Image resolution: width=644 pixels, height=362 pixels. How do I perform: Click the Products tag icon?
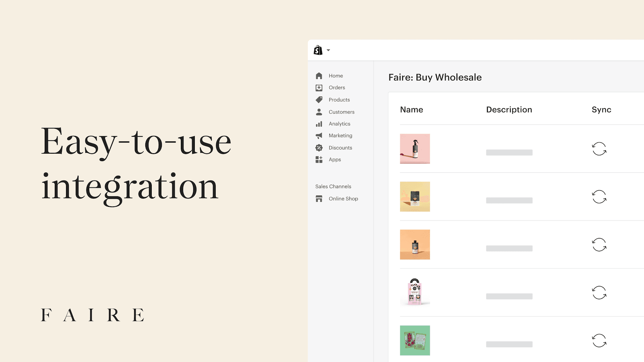(319, 100)
